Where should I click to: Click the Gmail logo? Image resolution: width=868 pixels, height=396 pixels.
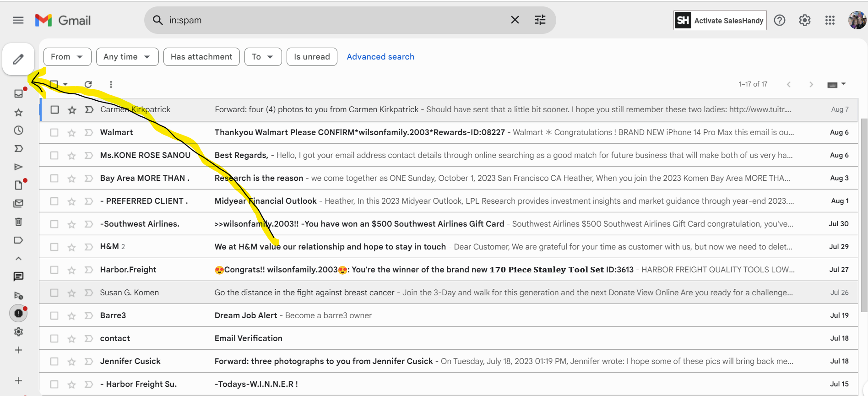click(63, 20)
